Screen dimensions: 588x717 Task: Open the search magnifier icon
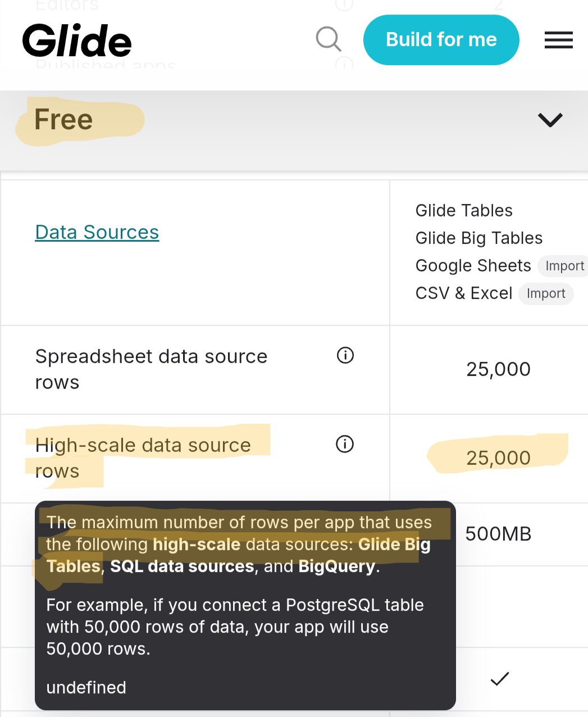coord(329,39)
